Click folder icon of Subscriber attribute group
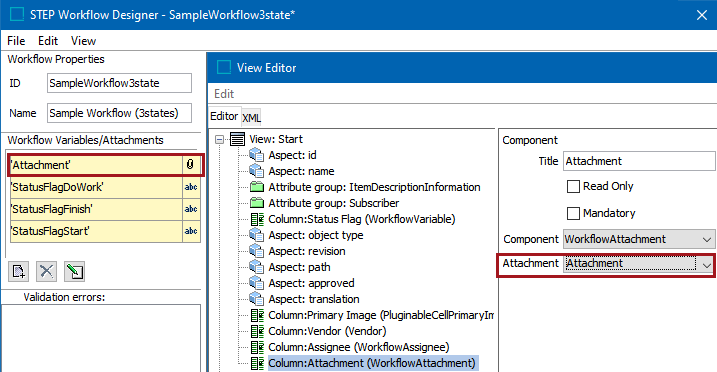Screen dimensions: 717x372 click(257, 203)
